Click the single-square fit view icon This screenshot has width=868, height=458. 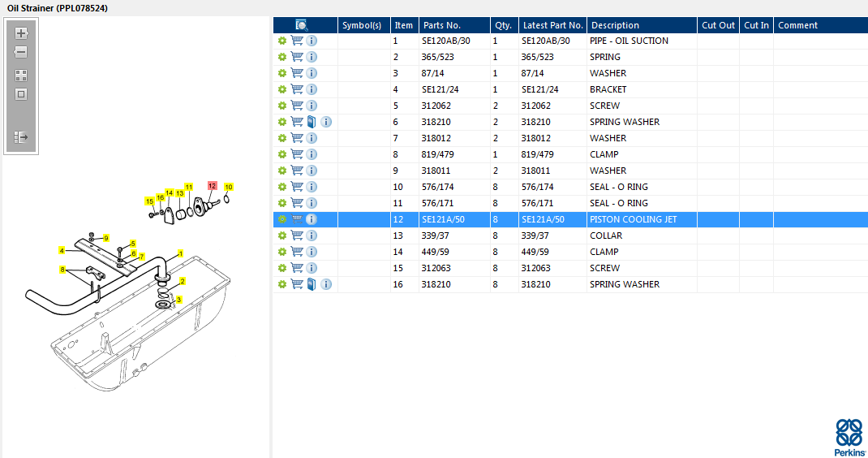point(21,94)
